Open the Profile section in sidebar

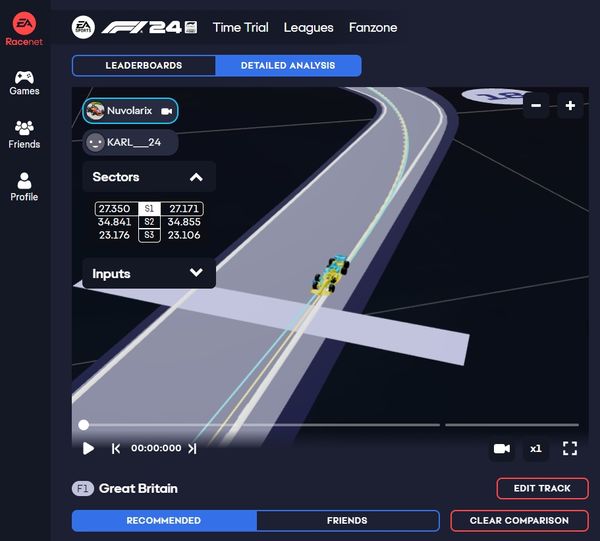(24, 187)
